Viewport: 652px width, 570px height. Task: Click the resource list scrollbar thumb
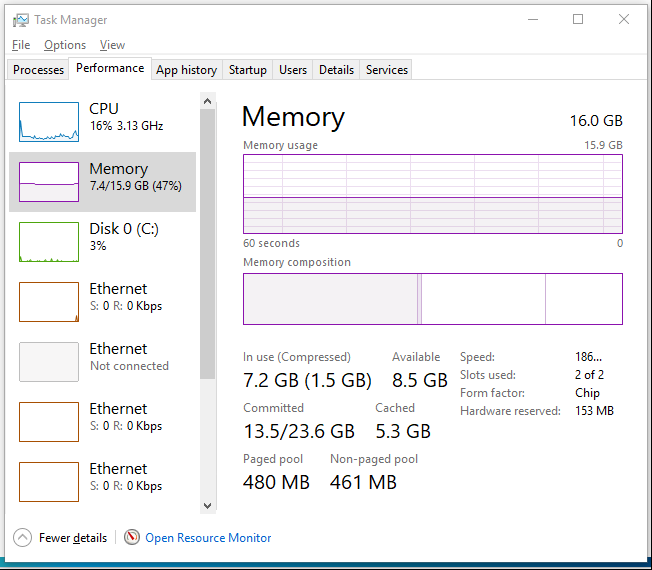[x=207, y=244]
